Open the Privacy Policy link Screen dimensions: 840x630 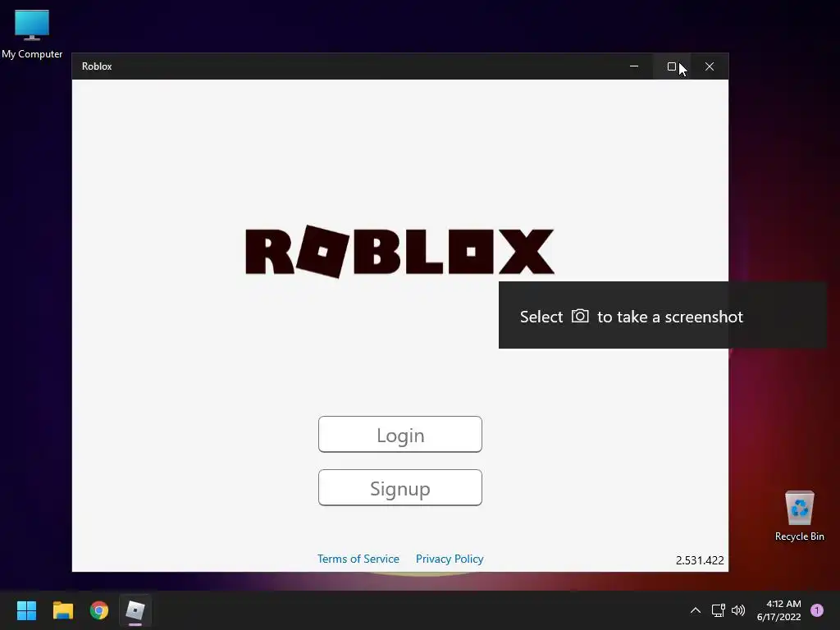[450, 559]
